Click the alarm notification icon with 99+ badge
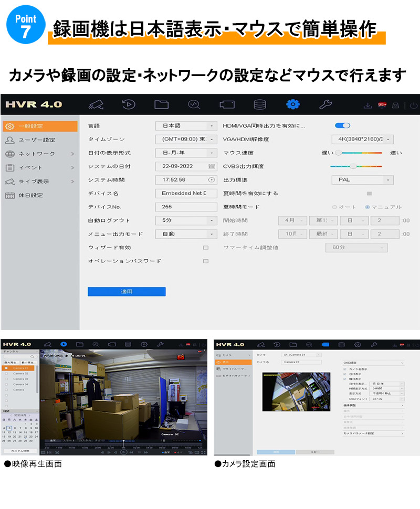 click(x=383, y=105)
